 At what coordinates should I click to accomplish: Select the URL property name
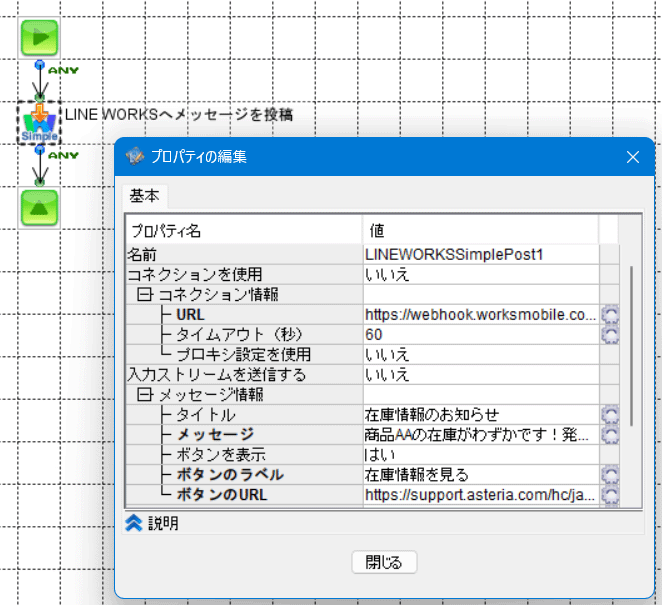click(190, 315)
